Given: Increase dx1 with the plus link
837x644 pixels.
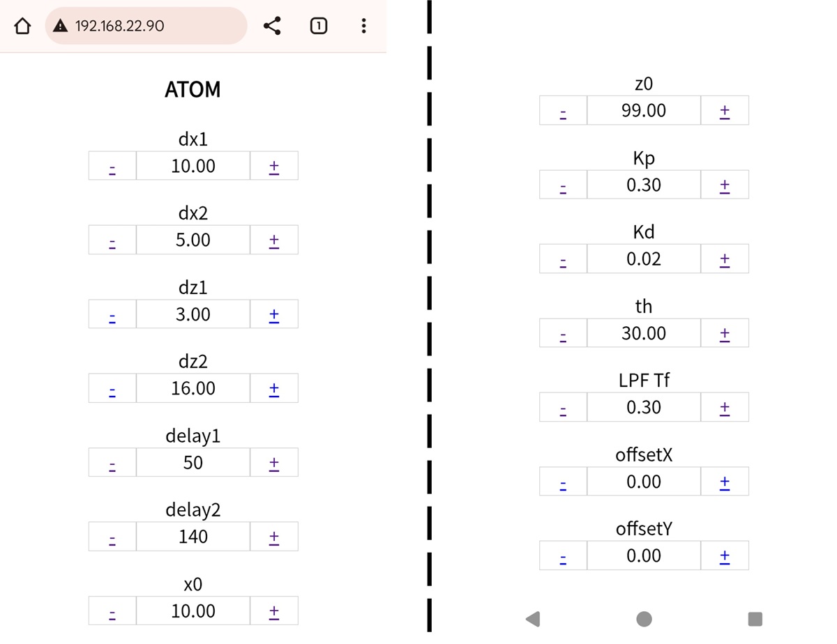Looking at the screenshot, I should (x=274, y=167).
